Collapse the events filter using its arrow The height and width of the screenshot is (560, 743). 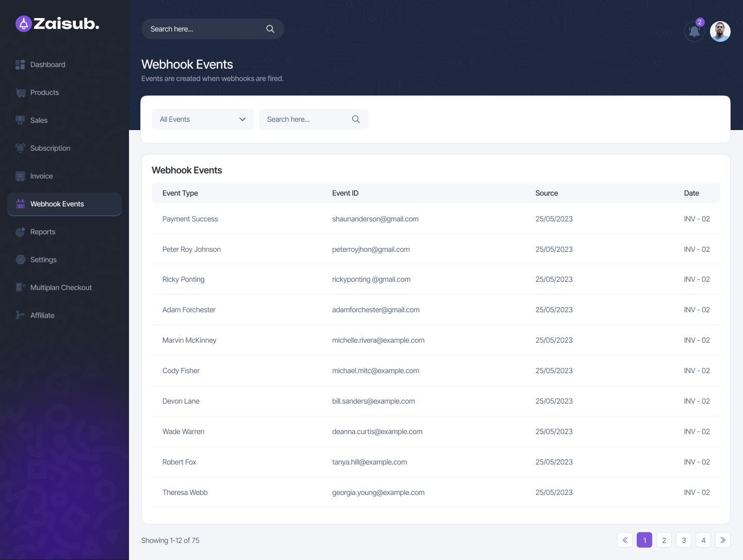(x=242, y=119)
